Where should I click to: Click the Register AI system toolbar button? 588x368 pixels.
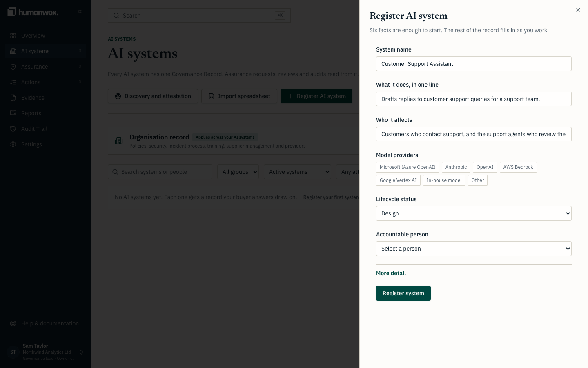(316, 96)
